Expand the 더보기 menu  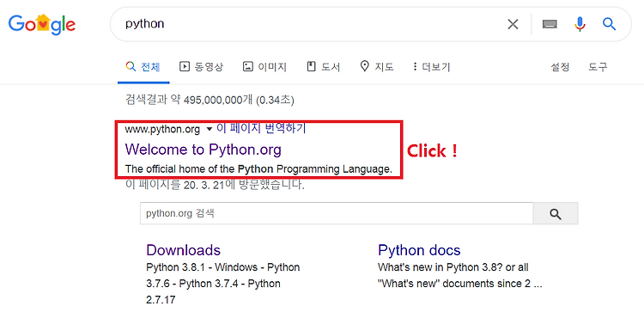(431, 66)
